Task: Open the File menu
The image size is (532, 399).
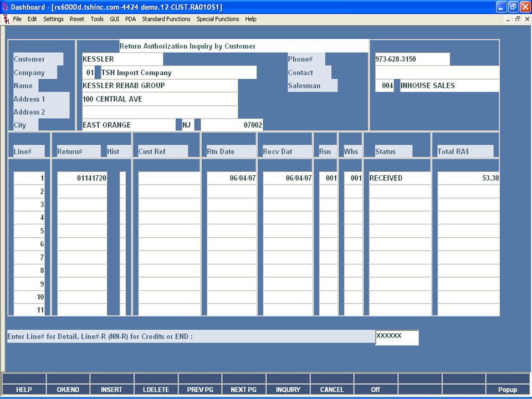Action: pyautogui.click(x=17, y=19)
